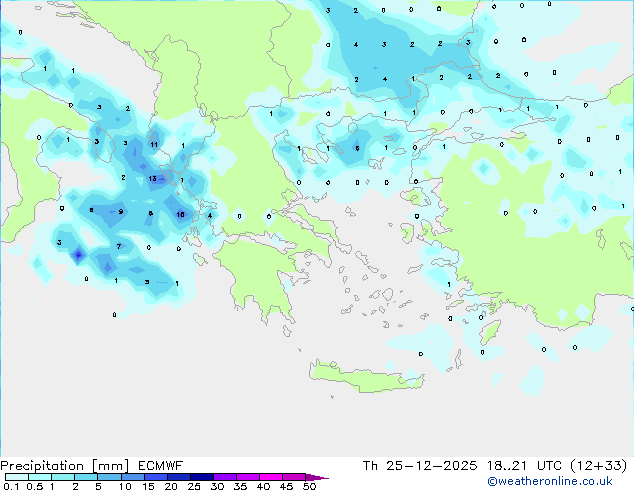The image size is (634, 490).
Task: Click the 1–2 mm legend color swatch
Action: click(x=63, y=477)
